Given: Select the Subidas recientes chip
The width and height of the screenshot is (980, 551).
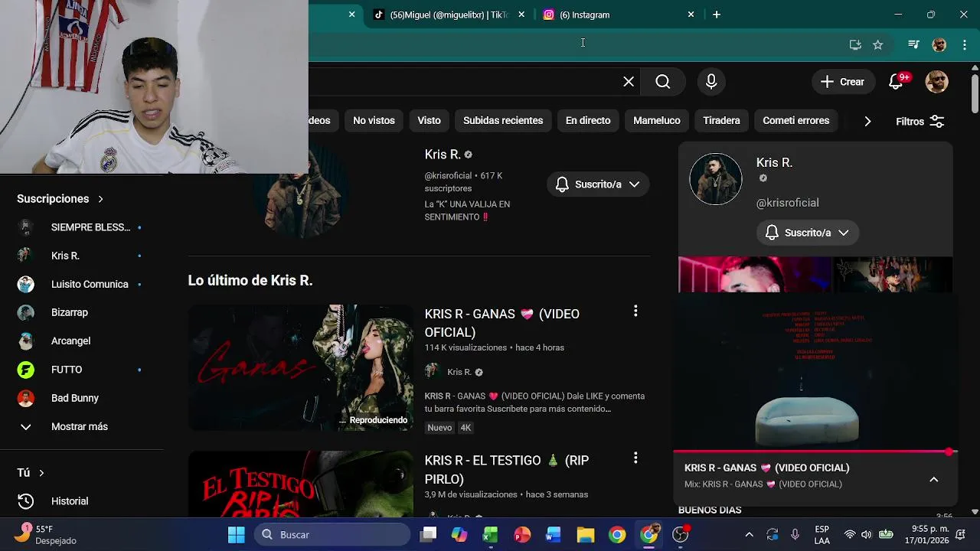Looking at the screenshot, I should tap(503, 121).
